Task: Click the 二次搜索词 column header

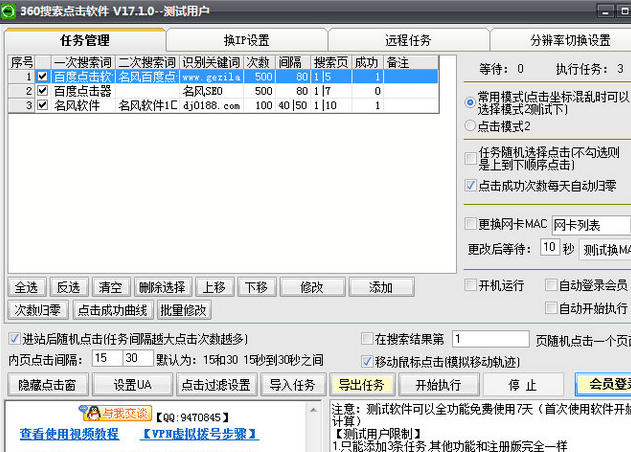Action: [x=147, y=62]
